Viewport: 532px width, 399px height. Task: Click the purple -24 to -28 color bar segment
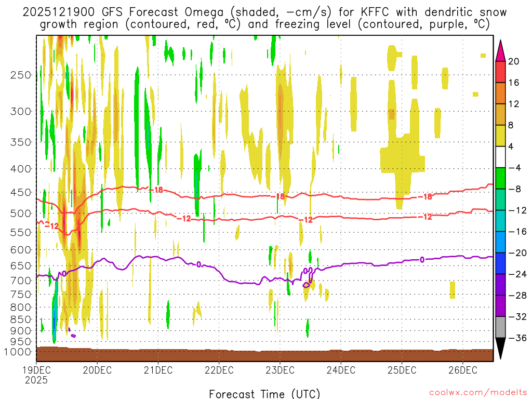[x=500, y=285]
